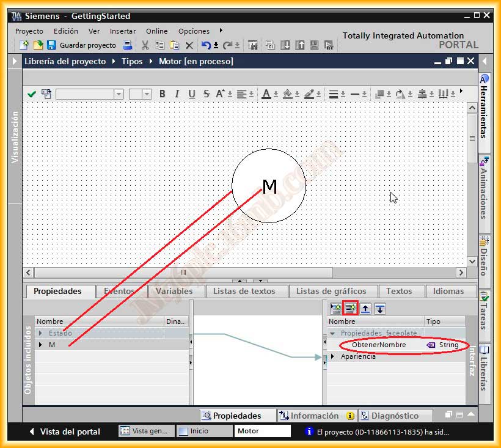Click the move up arrow icon
Screen dimensions: 501x448
[x=365, y=309]
